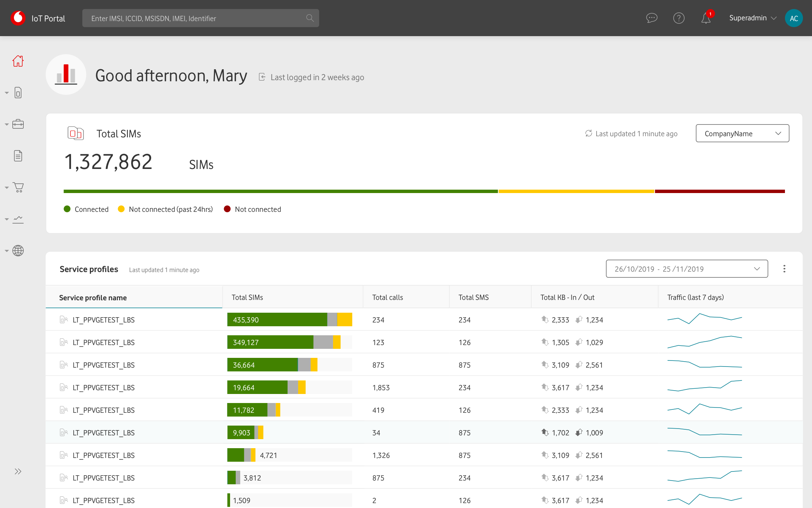The width and height of the screenshot is (812, 508).
Task: Click the AC user avatar
Action: coord(794,18)
